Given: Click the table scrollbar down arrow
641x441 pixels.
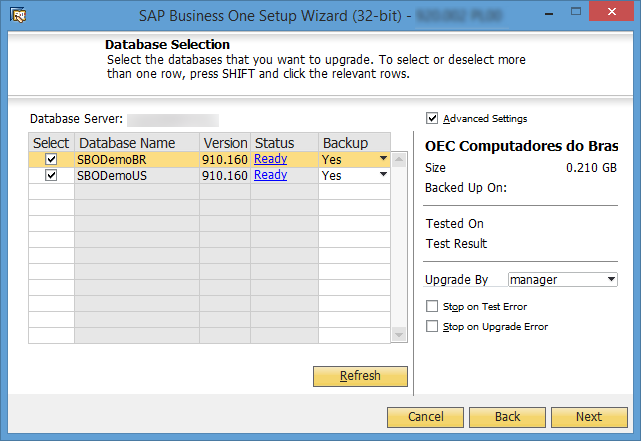Looking at the screenshot, I should click(x=399, y=335).
